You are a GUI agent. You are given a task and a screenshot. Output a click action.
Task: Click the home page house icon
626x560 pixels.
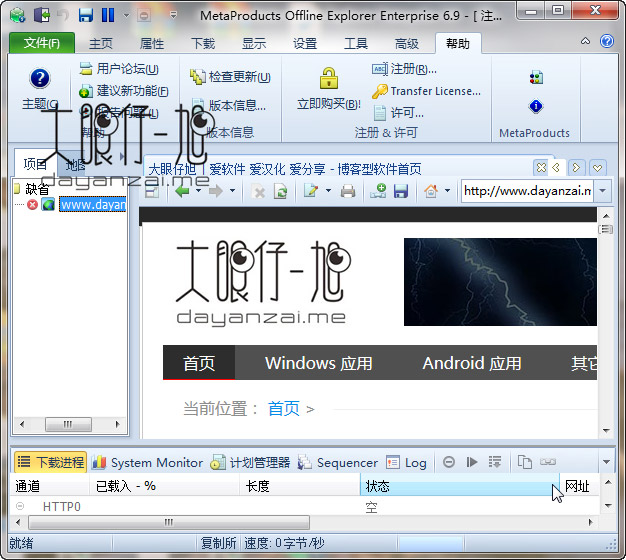(x=431, y=191)
